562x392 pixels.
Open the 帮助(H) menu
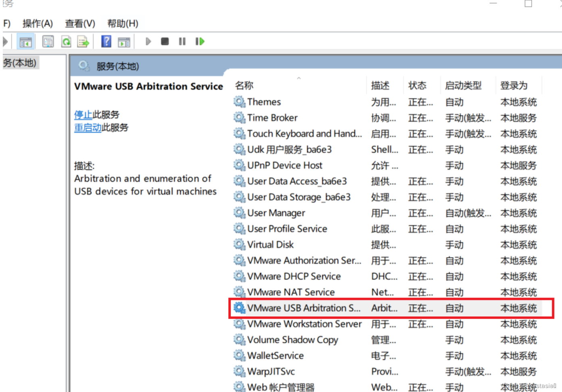tap(123, 23)
